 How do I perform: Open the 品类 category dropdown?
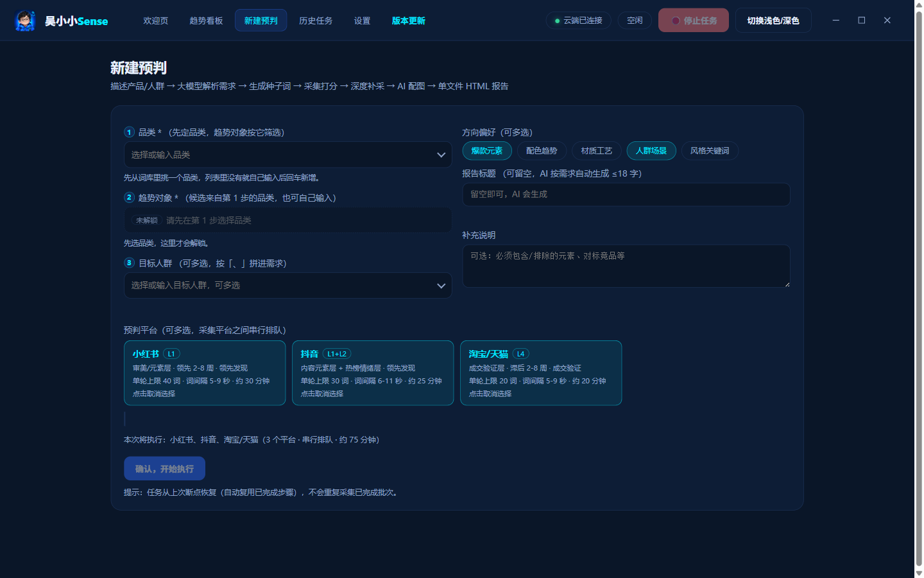click(x=288, y=155)
